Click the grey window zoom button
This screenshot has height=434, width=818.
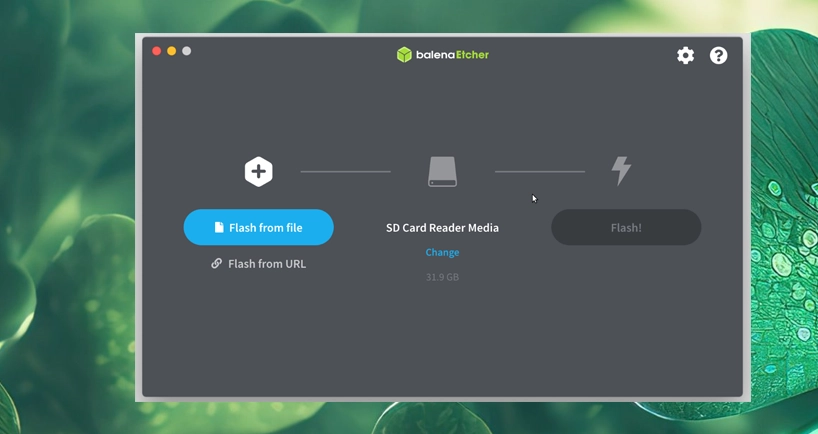tap(186, 51)
